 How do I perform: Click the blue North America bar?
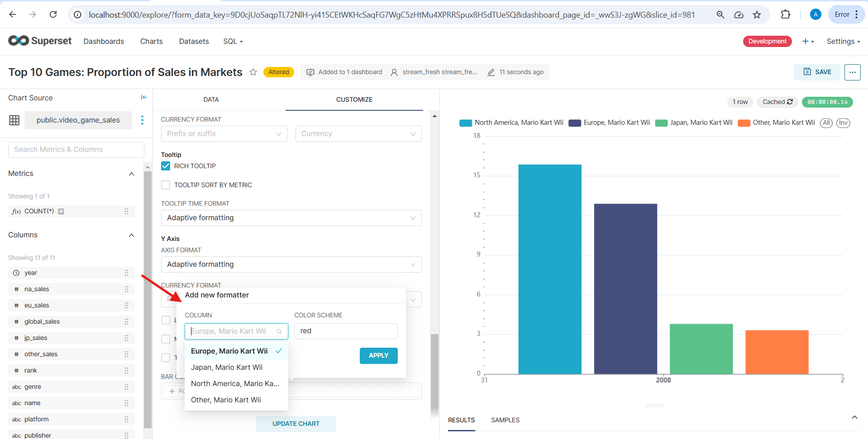[549, 269]
